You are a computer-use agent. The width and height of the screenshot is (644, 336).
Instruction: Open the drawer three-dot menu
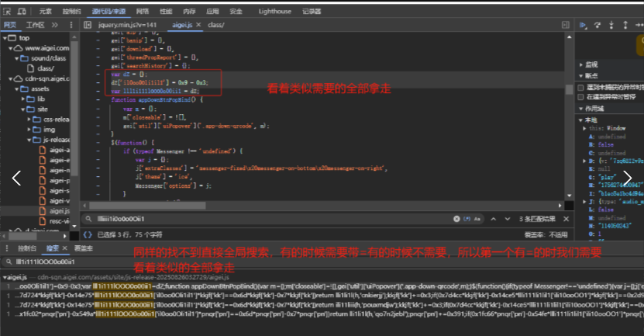[6, 248]
